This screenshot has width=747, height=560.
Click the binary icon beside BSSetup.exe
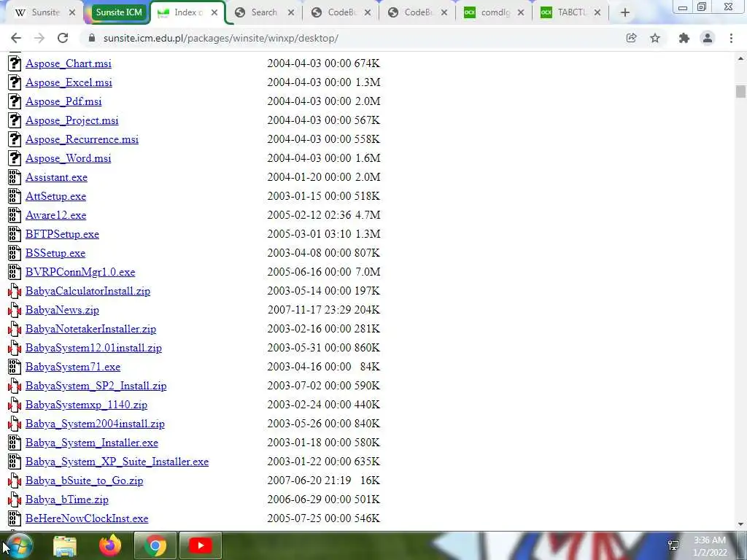[15, 253]
